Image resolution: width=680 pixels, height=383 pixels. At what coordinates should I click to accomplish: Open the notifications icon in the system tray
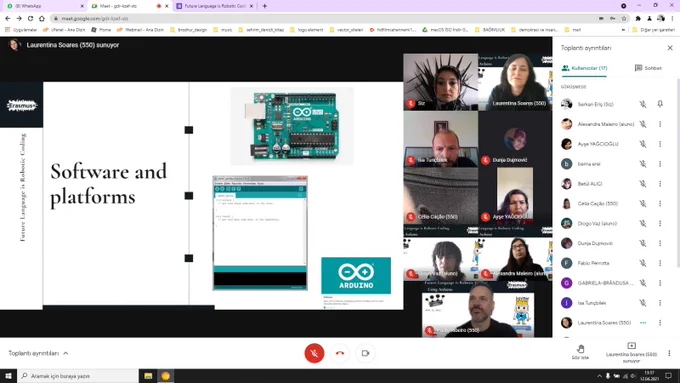[x=669, y=376]
